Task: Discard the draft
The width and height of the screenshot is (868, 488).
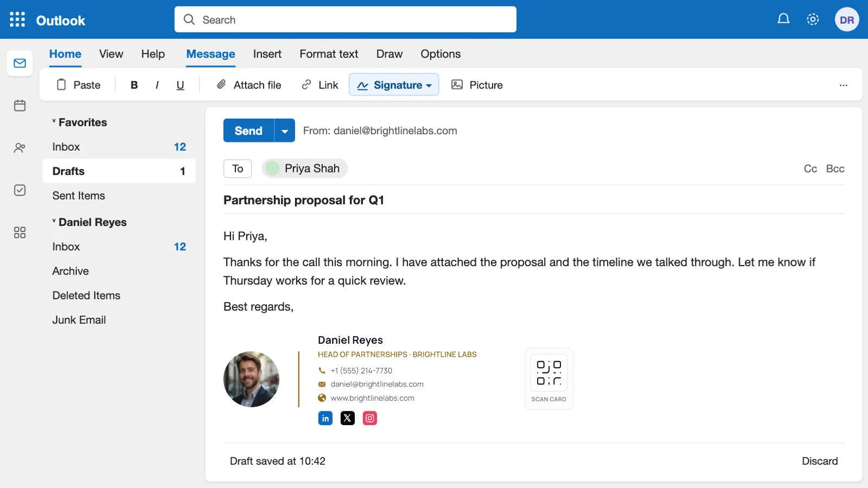Action: [820, 461]
